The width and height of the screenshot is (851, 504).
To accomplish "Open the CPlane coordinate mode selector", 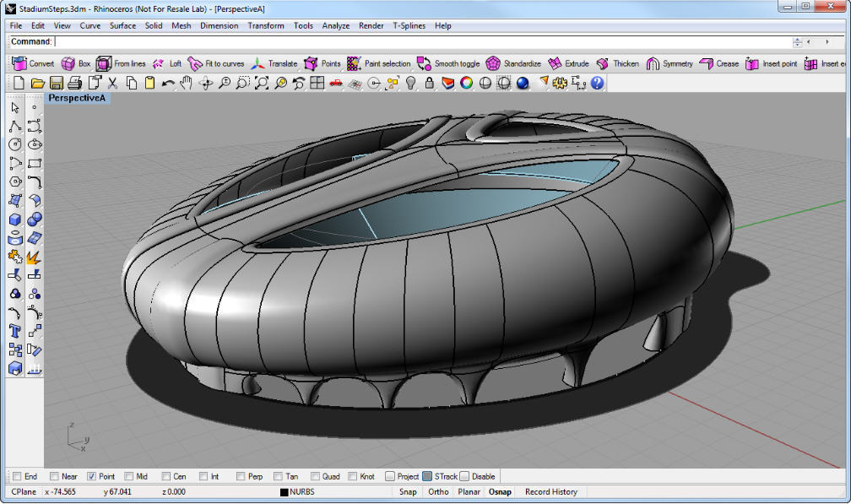I will coord(22,491).
